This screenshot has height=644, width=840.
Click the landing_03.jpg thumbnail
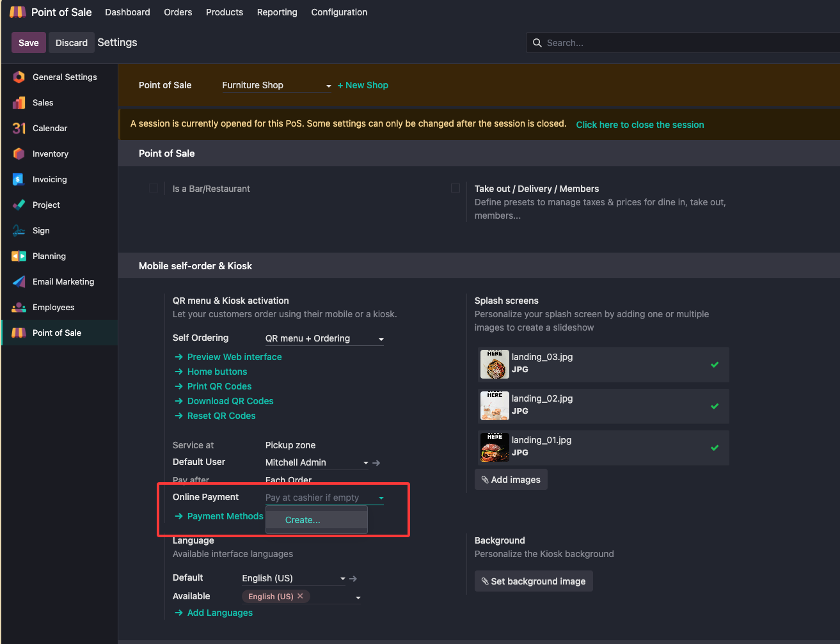point(495,365)
